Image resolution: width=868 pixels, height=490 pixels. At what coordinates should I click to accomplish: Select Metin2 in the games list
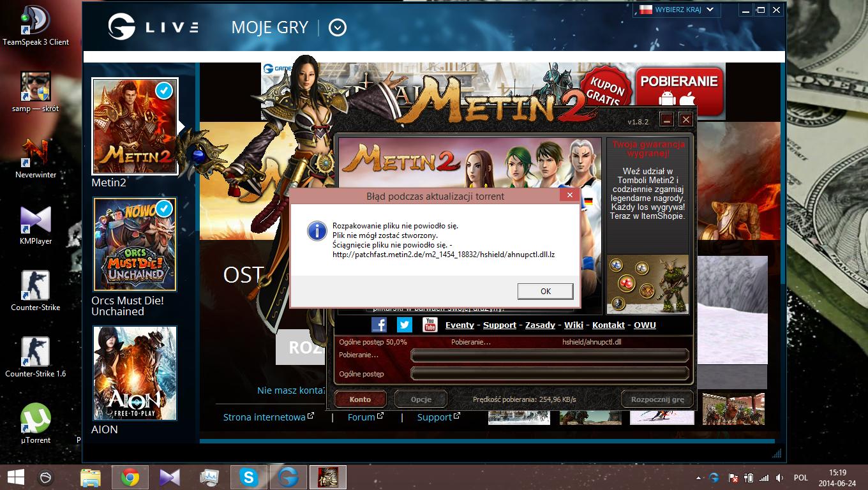[x=135, y=126]
